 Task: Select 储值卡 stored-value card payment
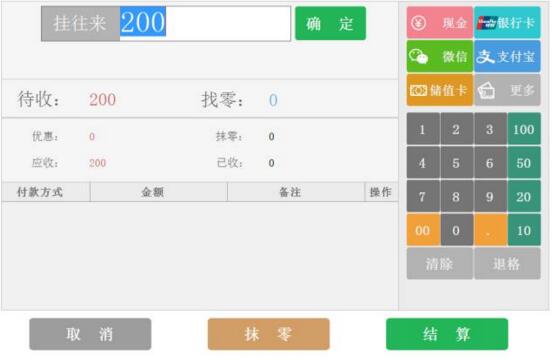[x=439, y=90]
